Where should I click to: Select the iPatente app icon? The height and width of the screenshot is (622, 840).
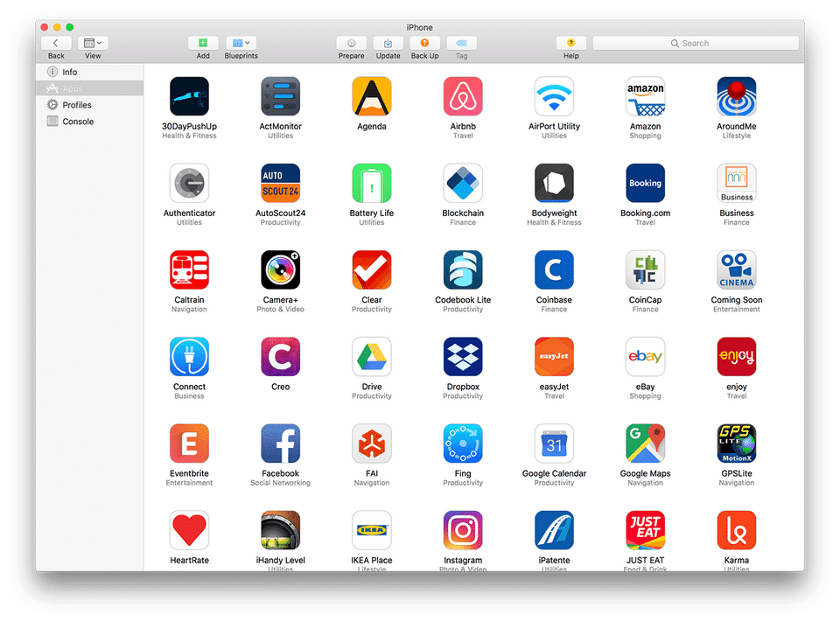click(x=554, y=530)
